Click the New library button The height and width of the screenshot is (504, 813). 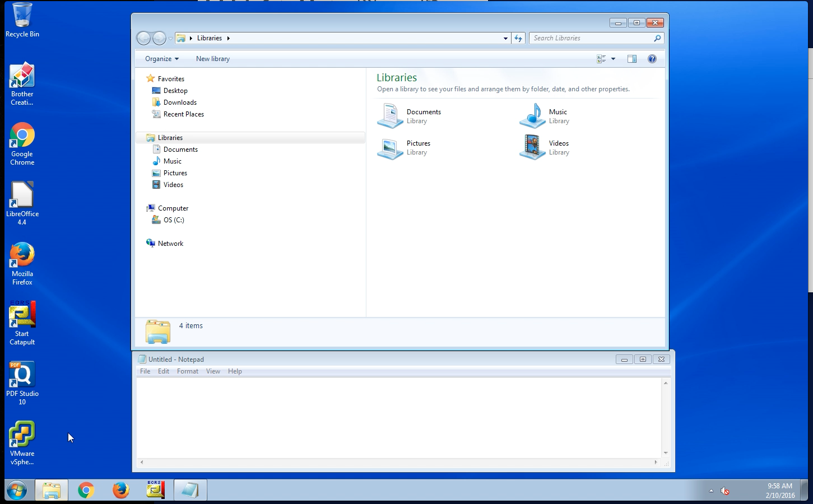click(212, 59)
